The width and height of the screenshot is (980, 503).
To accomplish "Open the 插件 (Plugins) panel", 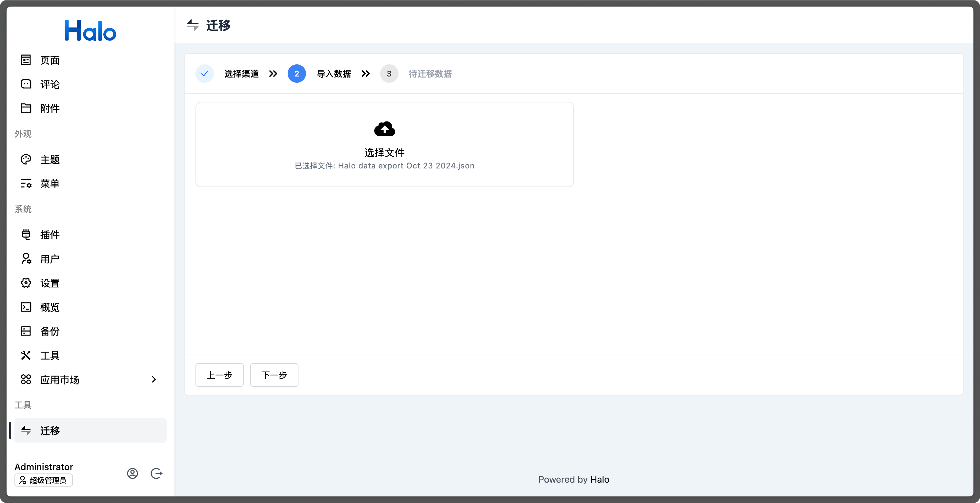I will [50, 234].
